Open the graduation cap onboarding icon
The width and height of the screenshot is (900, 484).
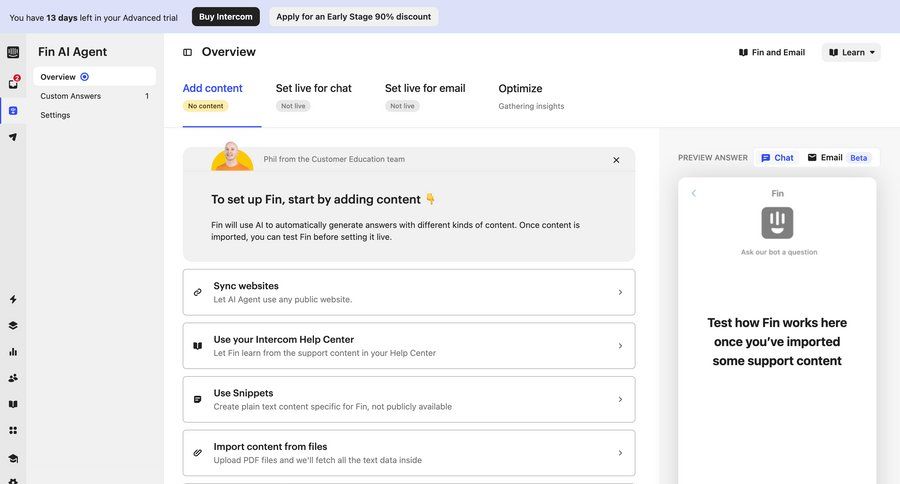coord(13,458)
